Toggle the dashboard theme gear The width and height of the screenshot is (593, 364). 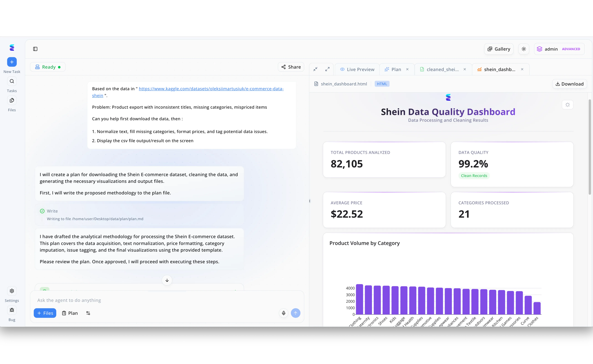pos(568,104)
